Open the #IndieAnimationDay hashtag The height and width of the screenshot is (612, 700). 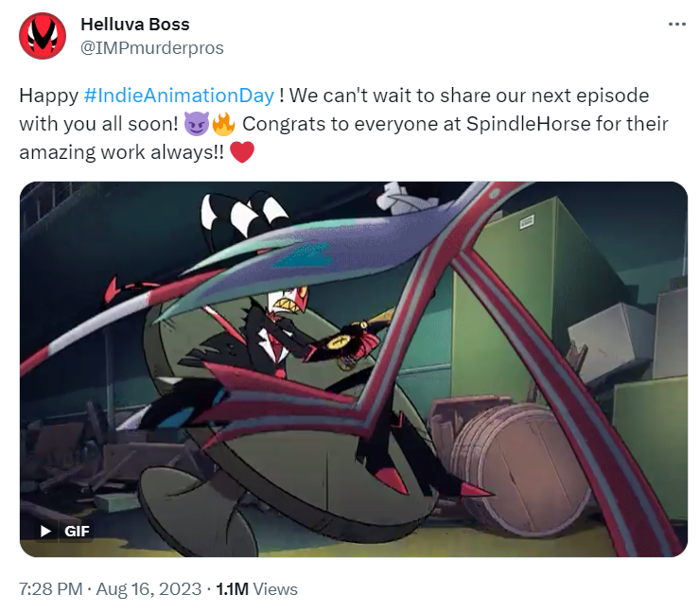point(179,96)
